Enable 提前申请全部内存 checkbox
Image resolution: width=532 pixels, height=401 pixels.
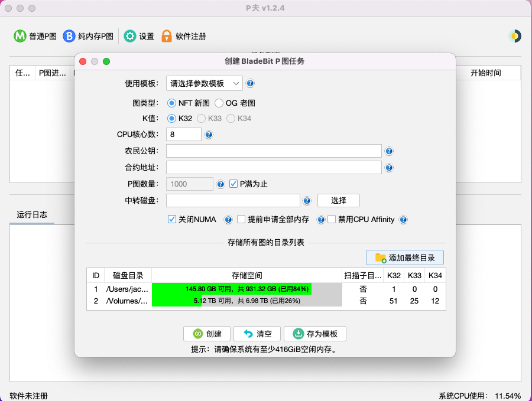241,219
